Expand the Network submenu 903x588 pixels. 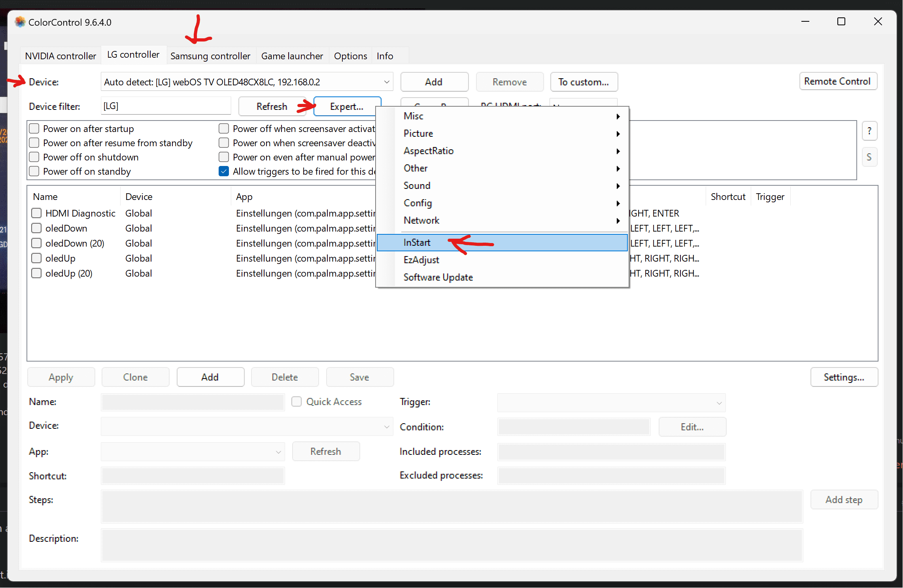[x=502, y=220]
